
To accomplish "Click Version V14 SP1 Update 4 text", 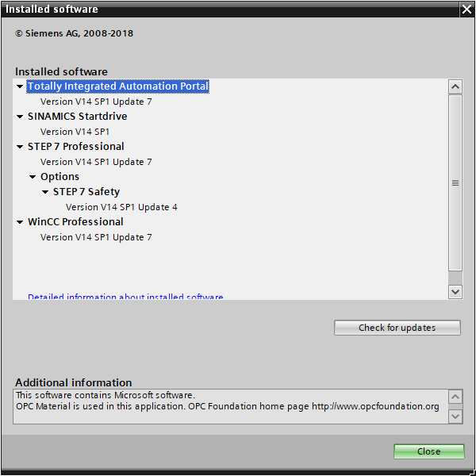I will [x=121, y=207].
